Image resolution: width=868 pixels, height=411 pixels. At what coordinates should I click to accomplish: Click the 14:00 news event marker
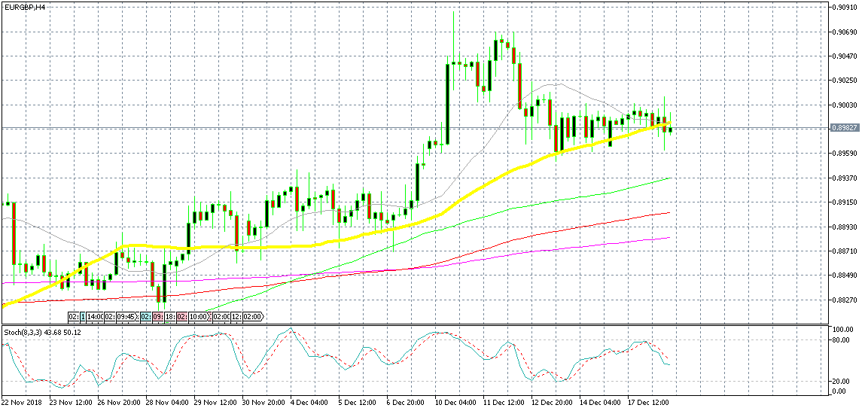click(94, 317)
